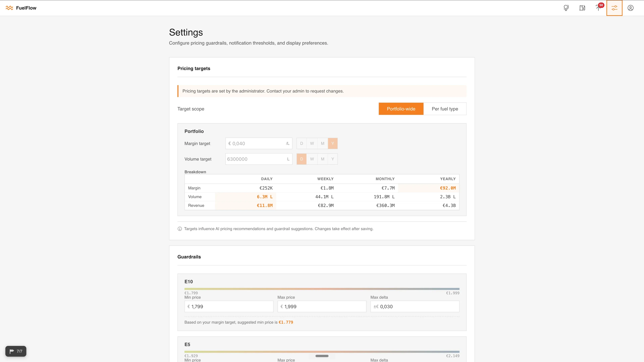Open the user account icon

(631, 8)
